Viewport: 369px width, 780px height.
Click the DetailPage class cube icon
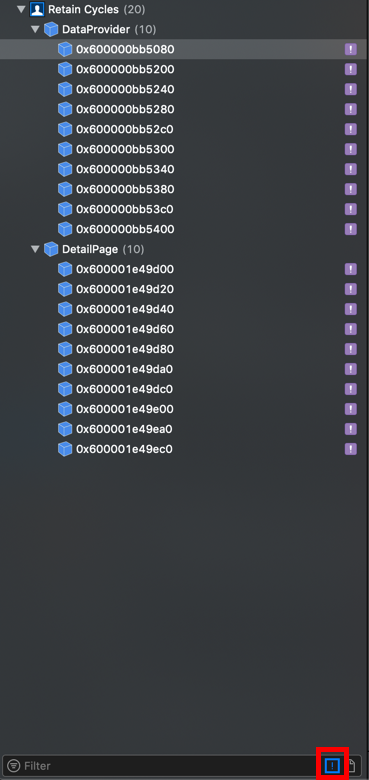point(51,249)
